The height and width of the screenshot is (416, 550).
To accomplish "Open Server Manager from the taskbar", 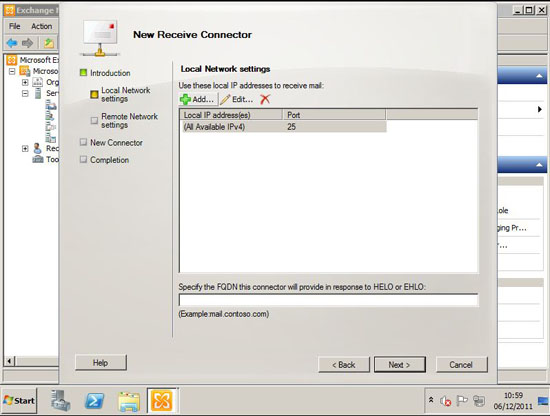I will click(60, 401).
